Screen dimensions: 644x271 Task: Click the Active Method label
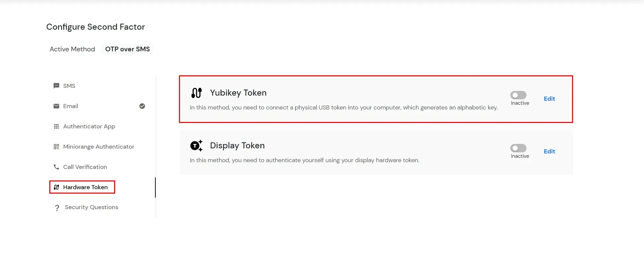[72, 49]
